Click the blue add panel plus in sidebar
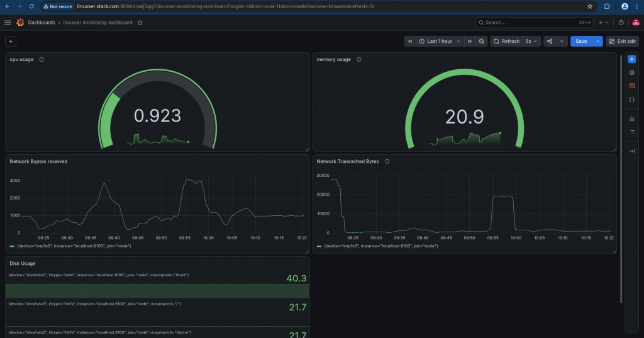 [631, 59]
